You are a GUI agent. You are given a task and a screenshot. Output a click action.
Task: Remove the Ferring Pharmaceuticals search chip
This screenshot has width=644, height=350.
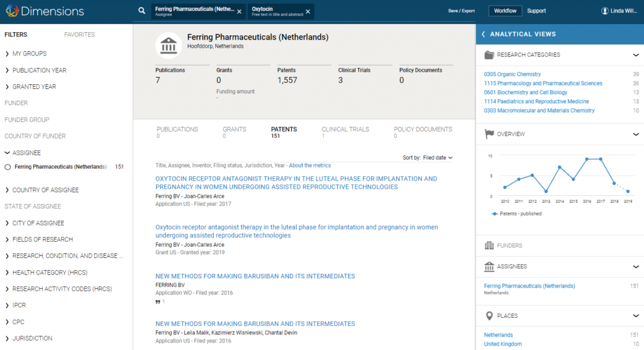point(239,11)
